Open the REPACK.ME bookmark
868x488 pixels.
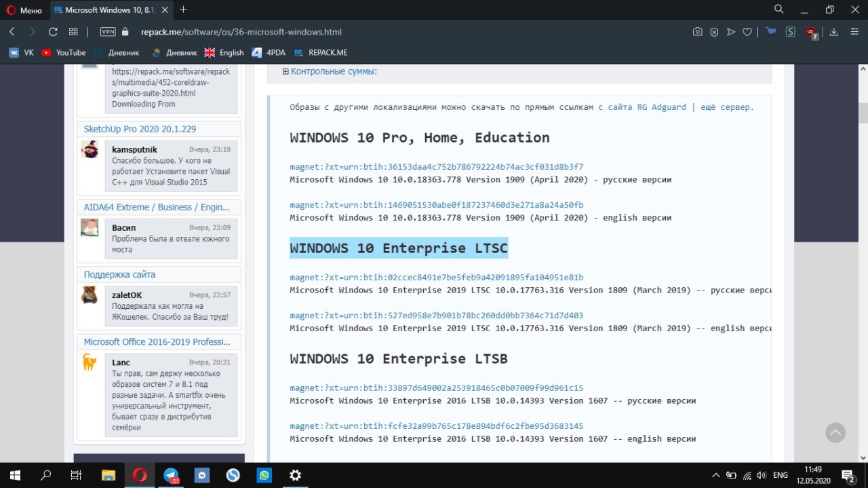pos(320,52)
